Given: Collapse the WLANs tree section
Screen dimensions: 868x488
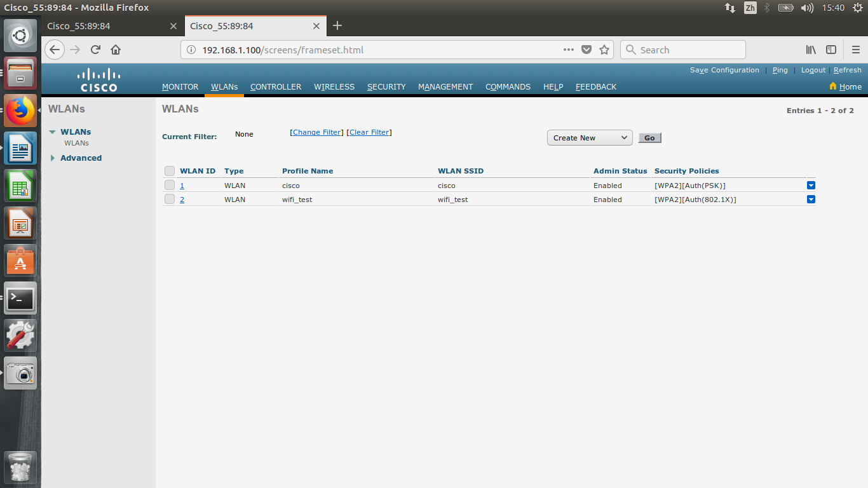Looking at the screenshot, I should tap(53, 132).
